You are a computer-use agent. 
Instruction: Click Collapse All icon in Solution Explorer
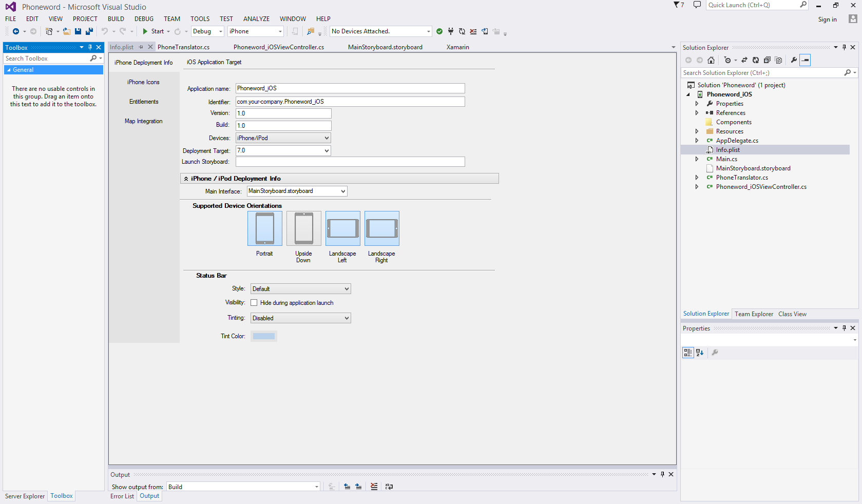[767, 60]
